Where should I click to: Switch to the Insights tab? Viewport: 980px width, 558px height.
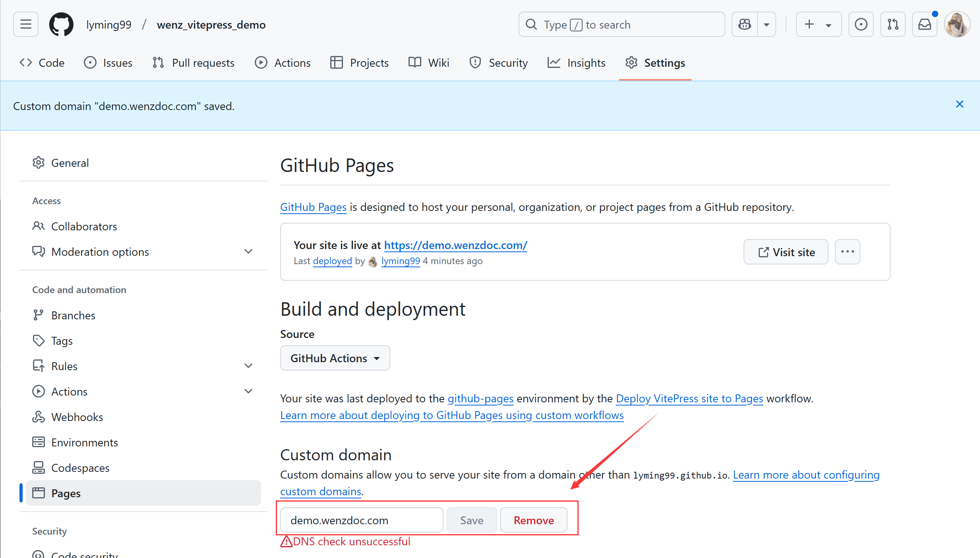point(576,63)
